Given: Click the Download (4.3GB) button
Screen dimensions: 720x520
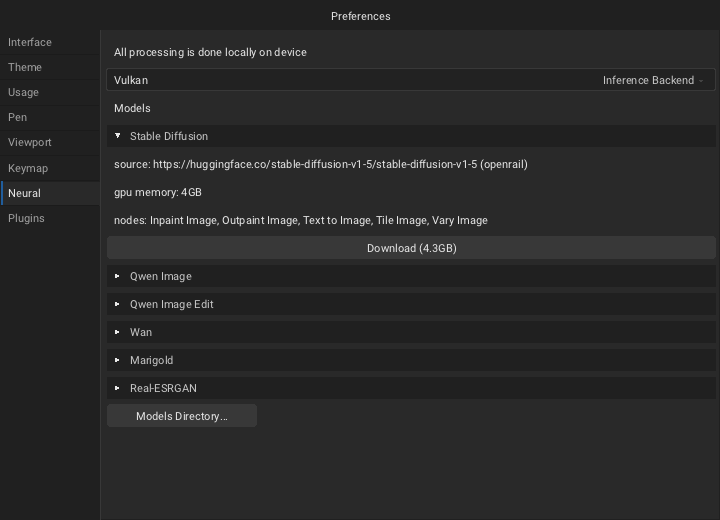Looking at the screenshot, I should point(411,248).
